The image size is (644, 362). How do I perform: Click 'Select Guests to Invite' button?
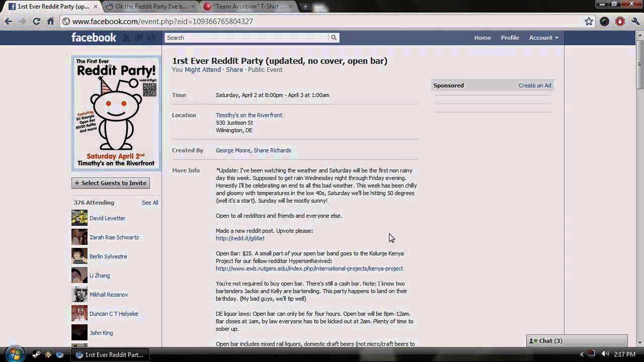tap(111, 183)
